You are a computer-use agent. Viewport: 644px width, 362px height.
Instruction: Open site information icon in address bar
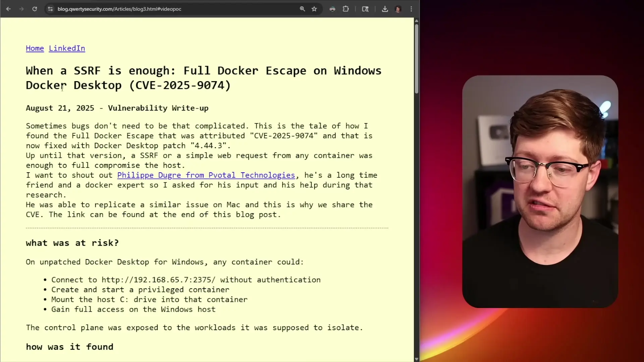point(50,9)
